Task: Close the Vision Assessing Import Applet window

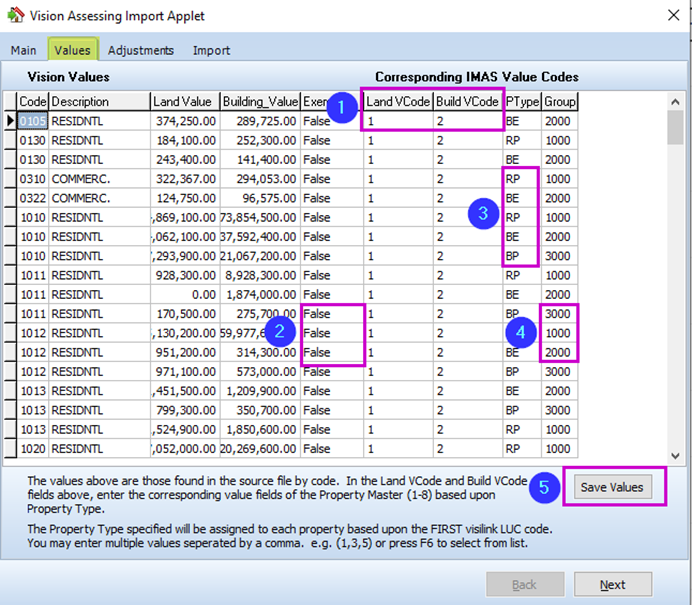Action: (673, 15)
